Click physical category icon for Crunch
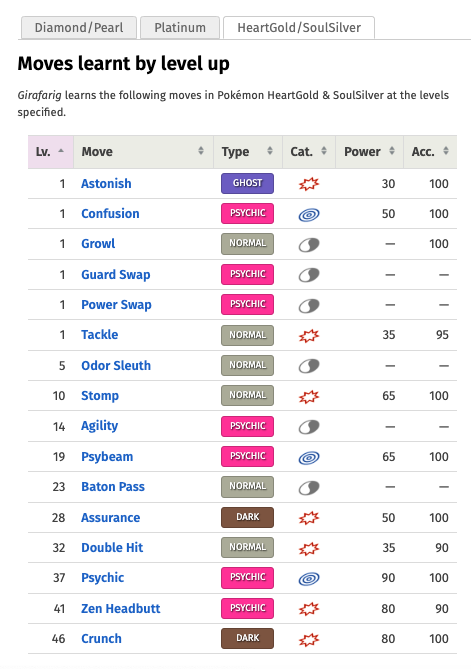The width and height of the screenshot is (471, 669). 309,640
